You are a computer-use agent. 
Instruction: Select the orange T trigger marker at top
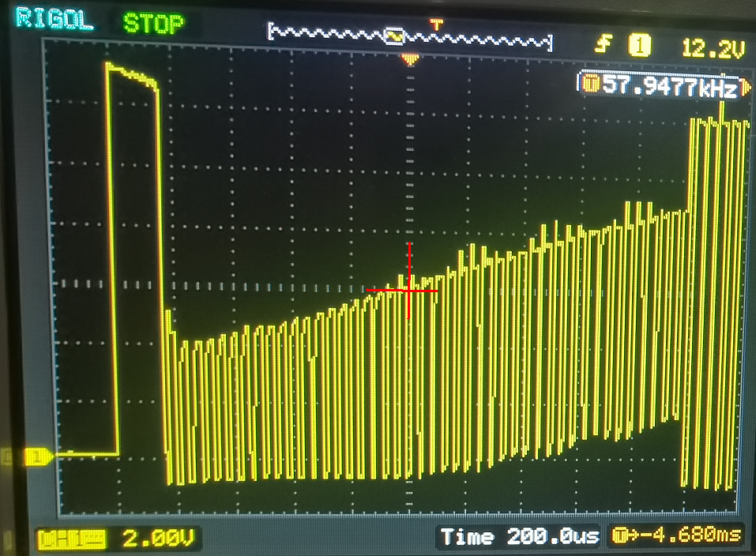(x=436, y=24)
